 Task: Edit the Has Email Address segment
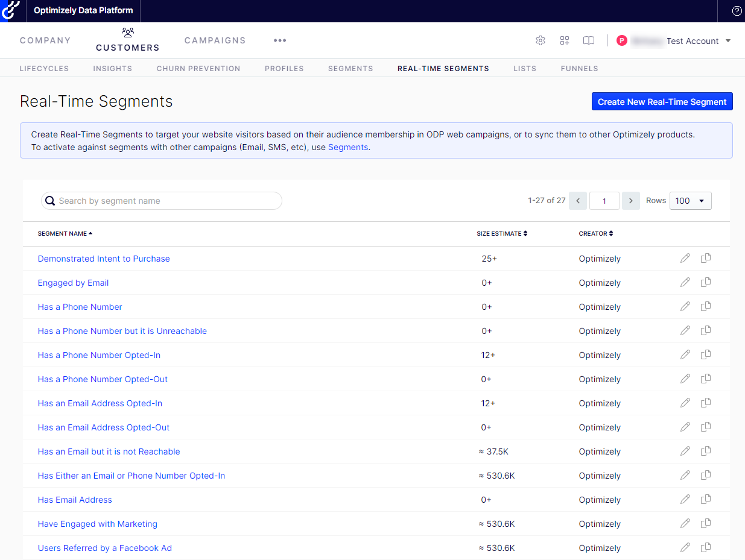685,500
